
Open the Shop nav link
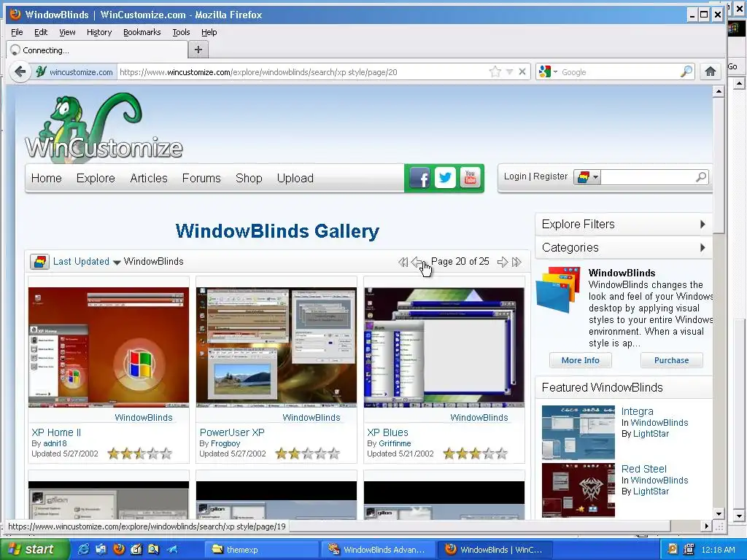(x=249, y=178)
